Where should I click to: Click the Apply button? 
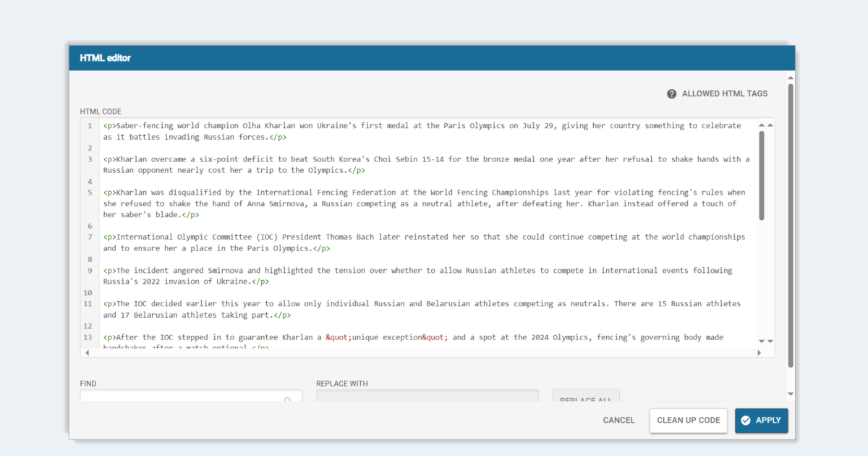point(762,421)
